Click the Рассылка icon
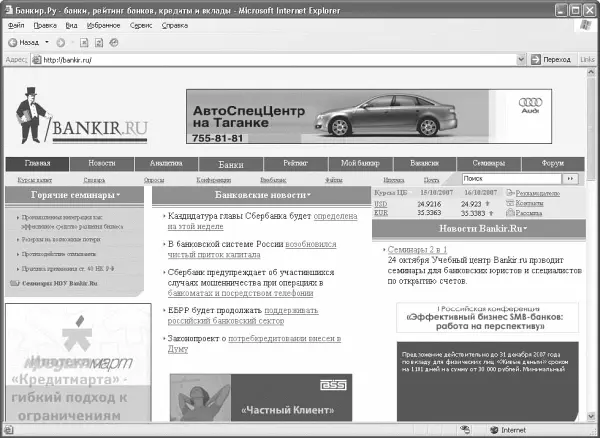 click(510, 213)
